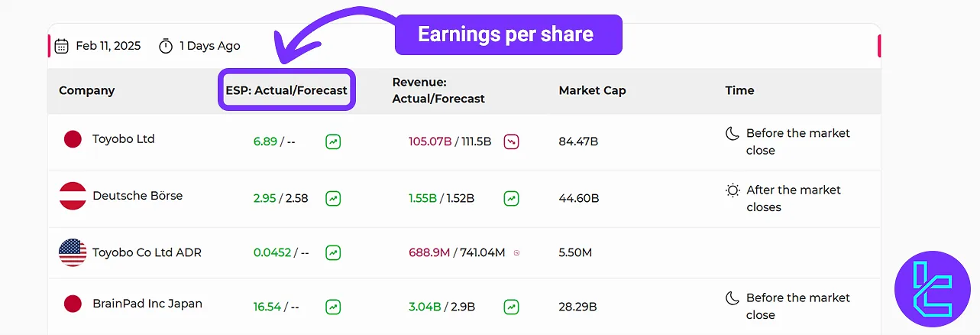
Task: Click Austria flag icon for Deutsche Börse
Action: pyautogui.click(x=73, y=196)
